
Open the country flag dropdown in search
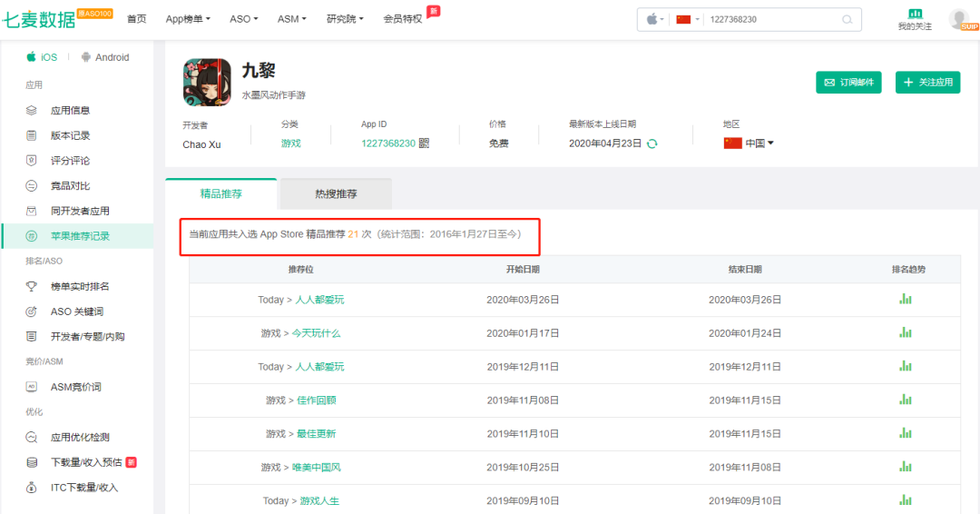point(688,19)
